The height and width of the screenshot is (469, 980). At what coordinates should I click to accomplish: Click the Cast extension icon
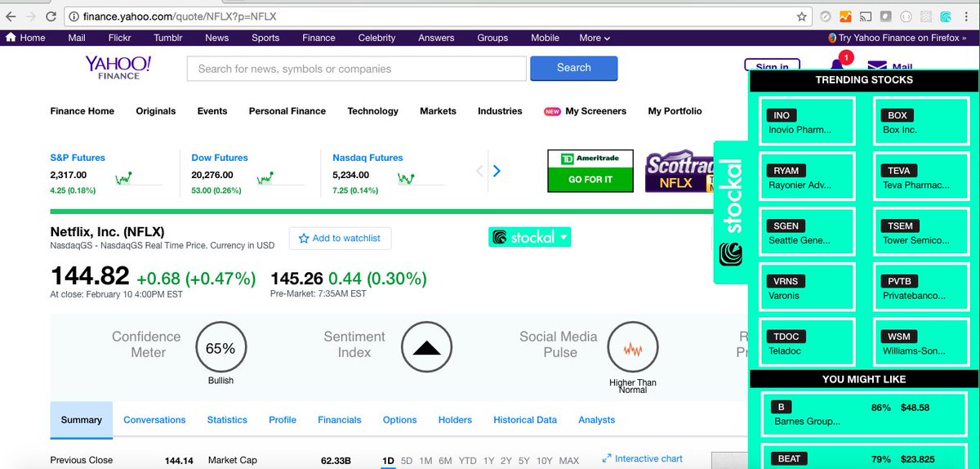pyautogui.click(x=866, y=16)
